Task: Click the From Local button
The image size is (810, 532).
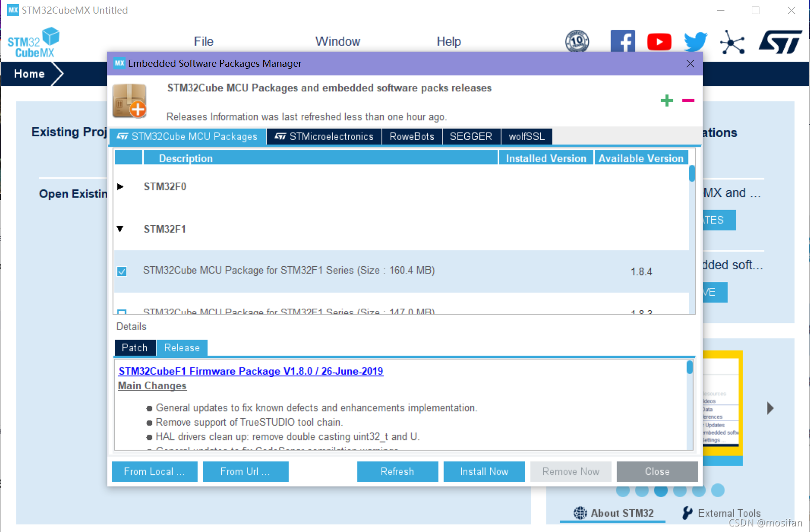Action: pos(154,471)
